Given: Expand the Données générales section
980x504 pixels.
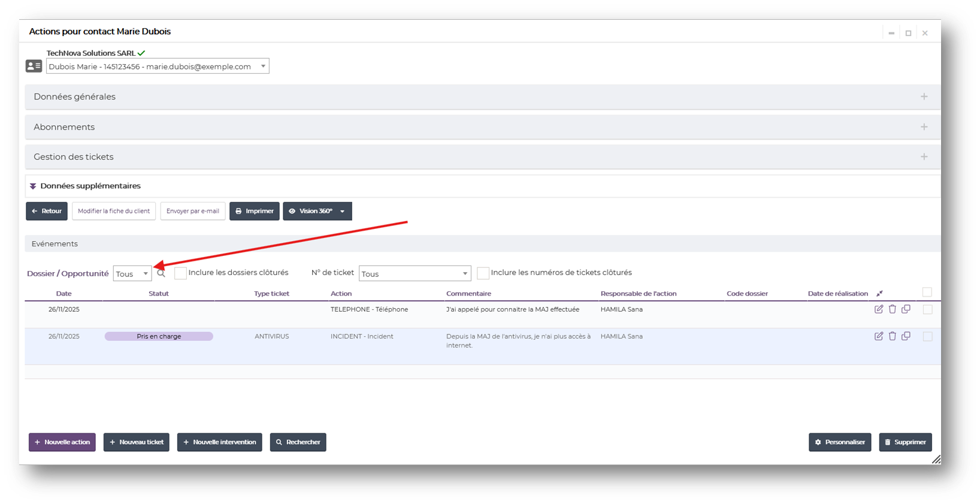Looking at the screenshot, I should pyautogui.click(x=924, y=96).
